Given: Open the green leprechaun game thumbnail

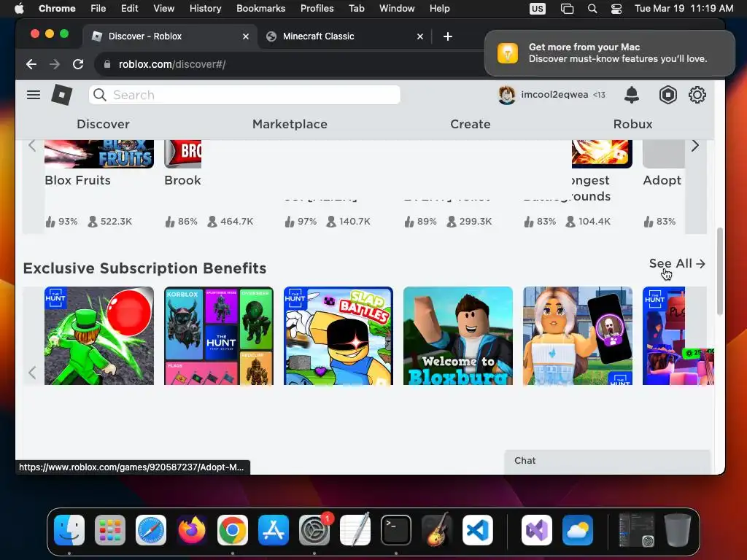Looking at the screenshot, I should point(99,335).
